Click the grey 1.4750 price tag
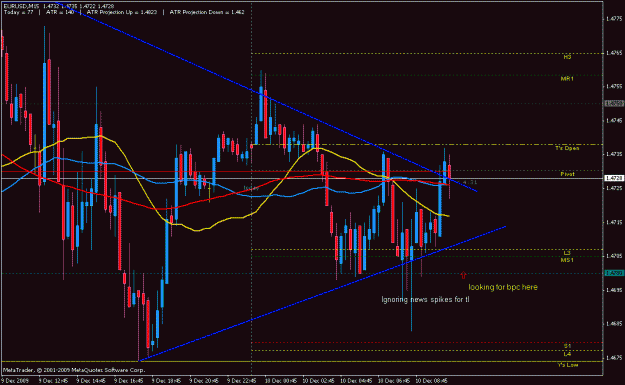Screen dimensions: 625x385 pos(614,104)
